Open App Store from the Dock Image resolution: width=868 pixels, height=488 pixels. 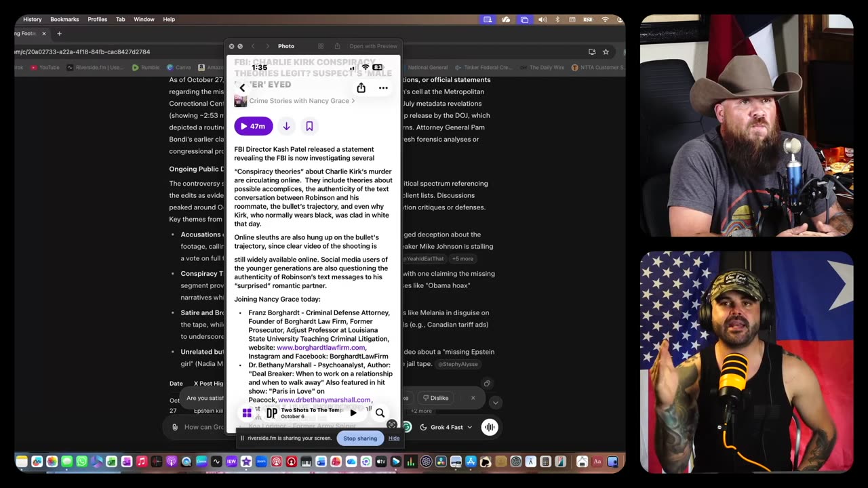[x=471, y=462]
